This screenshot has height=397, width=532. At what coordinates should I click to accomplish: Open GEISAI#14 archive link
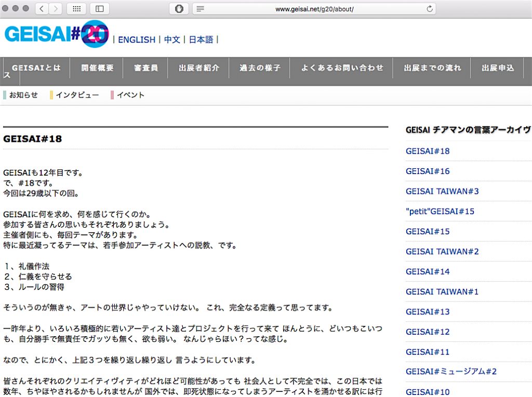tap(428, 271)
